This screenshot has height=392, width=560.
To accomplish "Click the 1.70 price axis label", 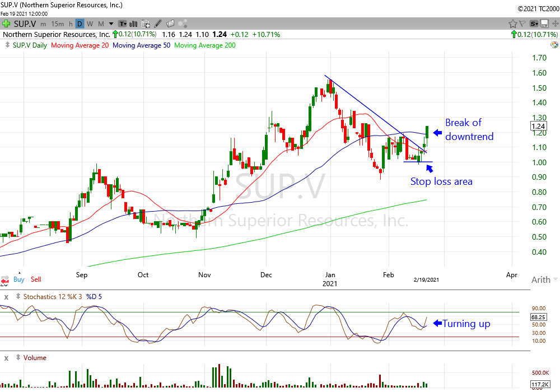I will tap(539, 58).
